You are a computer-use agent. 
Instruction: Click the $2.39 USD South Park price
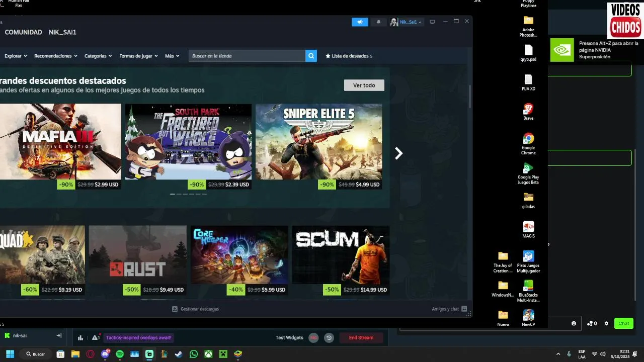(x=237, y=185)
